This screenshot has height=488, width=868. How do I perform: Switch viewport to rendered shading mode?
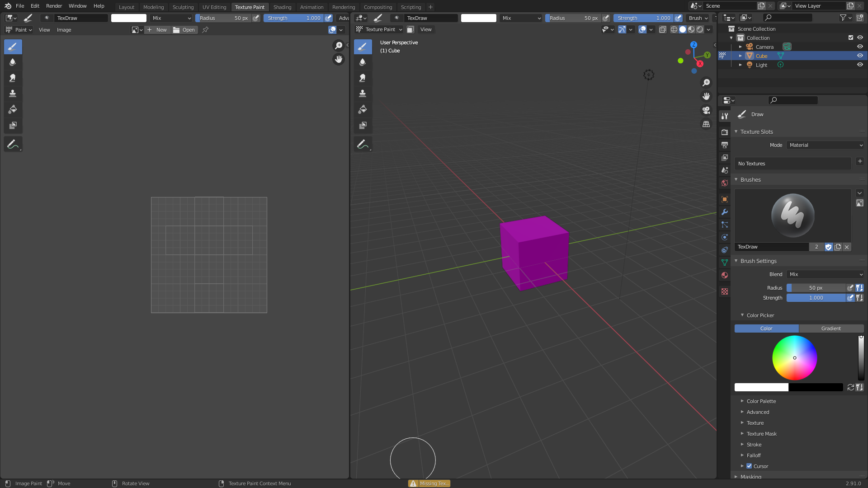pos(700,29)
